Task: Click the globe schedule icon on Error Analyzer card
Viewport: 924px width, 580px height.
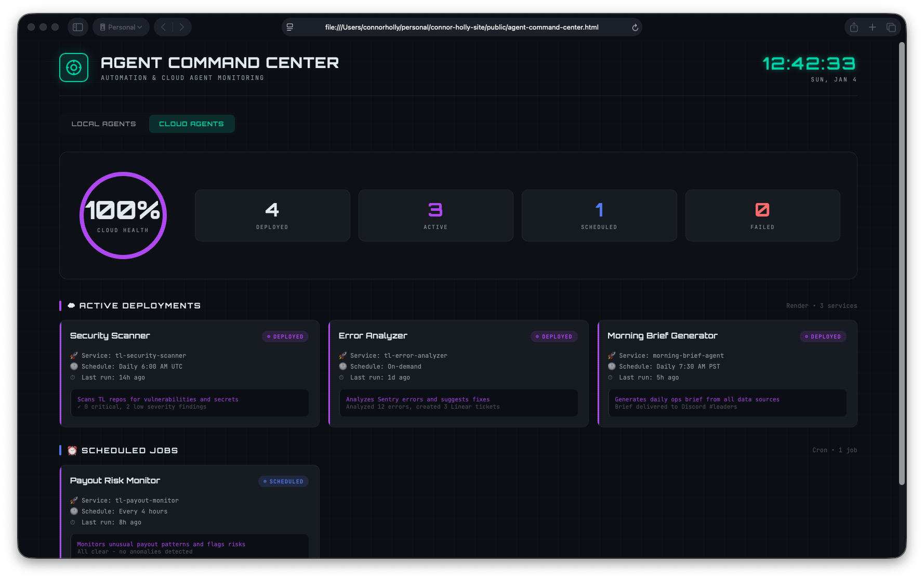Action: tap(342, 366)
